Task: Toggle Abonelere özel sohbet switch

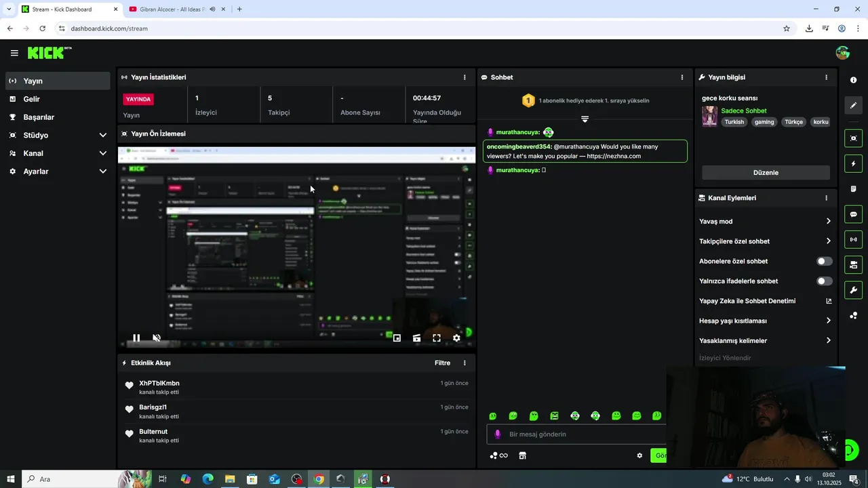Action: [x=824, y=261]
